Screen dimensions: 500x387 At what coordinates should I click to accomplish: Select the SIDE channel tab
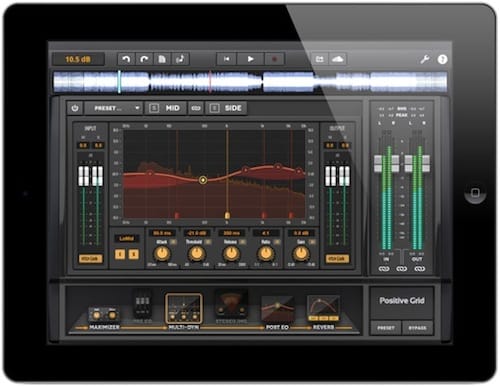coord(233,108)
